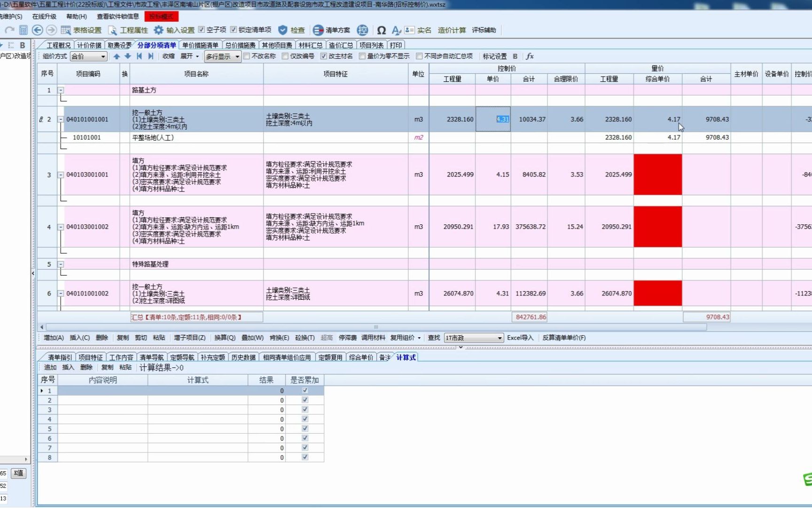Click the B icon in left sidebar header

(x=22, y=45)
